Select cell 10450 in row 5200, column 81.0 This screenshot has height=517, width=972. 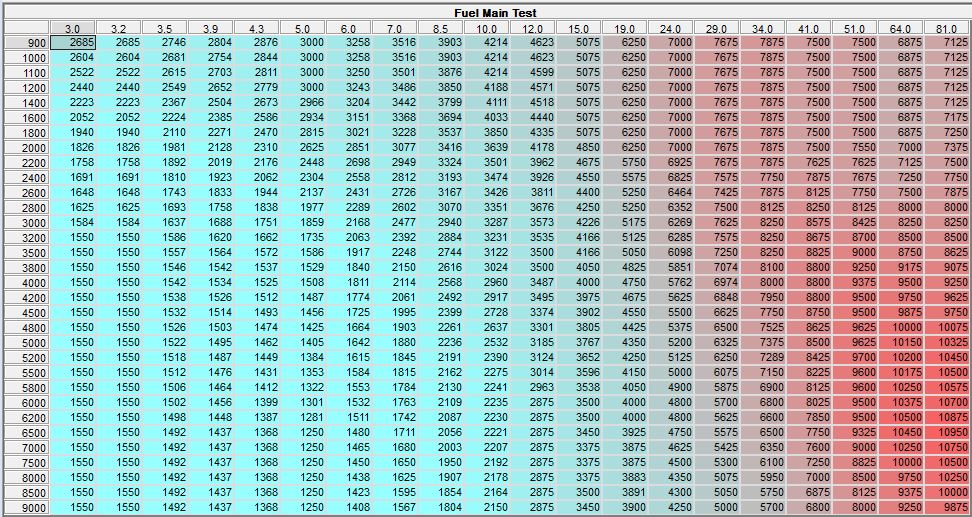point(948,357)
